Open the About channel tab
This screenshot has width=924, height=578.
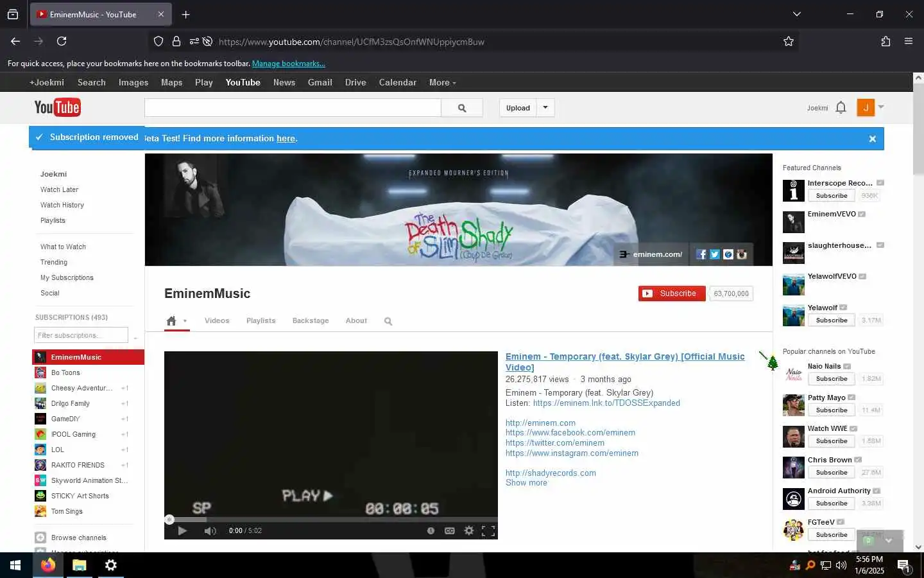coord(356,320)
